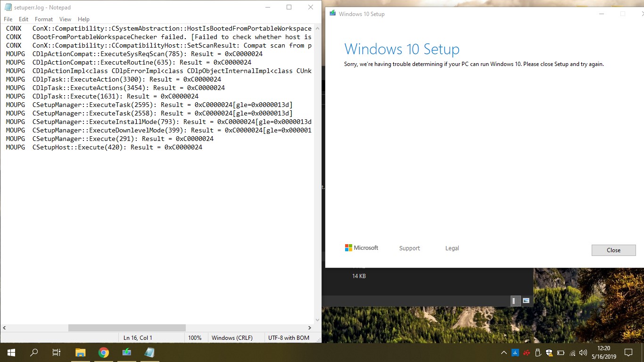Open the File menu in Notepad

point(8,19)
